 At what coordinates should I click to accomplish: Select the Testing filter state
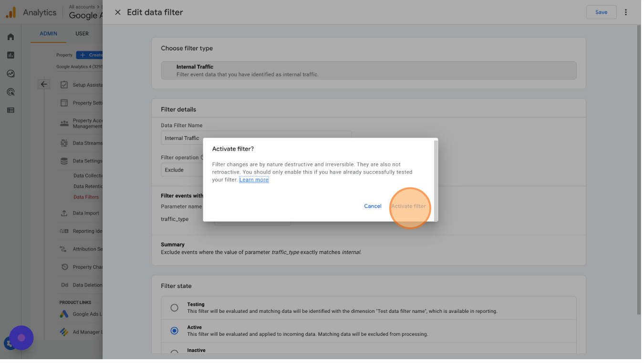point(175,308)
